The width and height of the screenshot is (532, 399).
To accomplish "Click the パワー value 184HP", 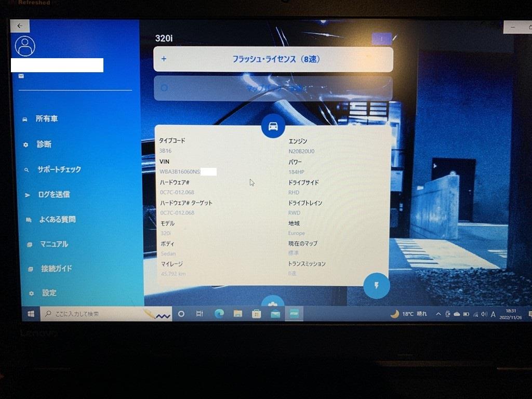I will 297,172.
